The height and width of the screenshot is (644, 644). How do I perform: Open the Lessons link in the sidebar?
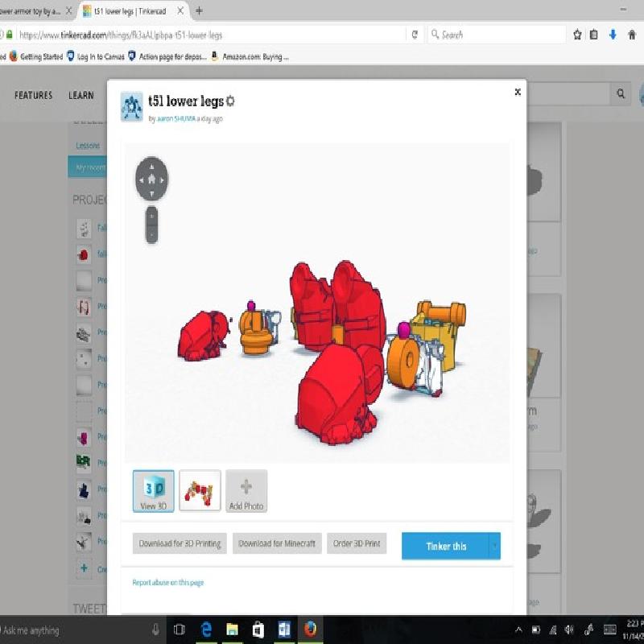(88, 146)
